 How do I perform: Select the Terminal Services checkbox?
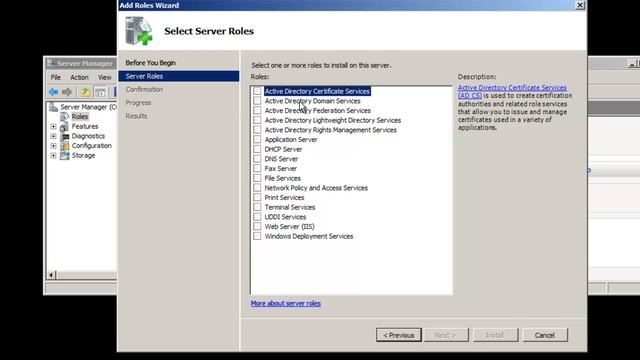[x=257, y=207]
